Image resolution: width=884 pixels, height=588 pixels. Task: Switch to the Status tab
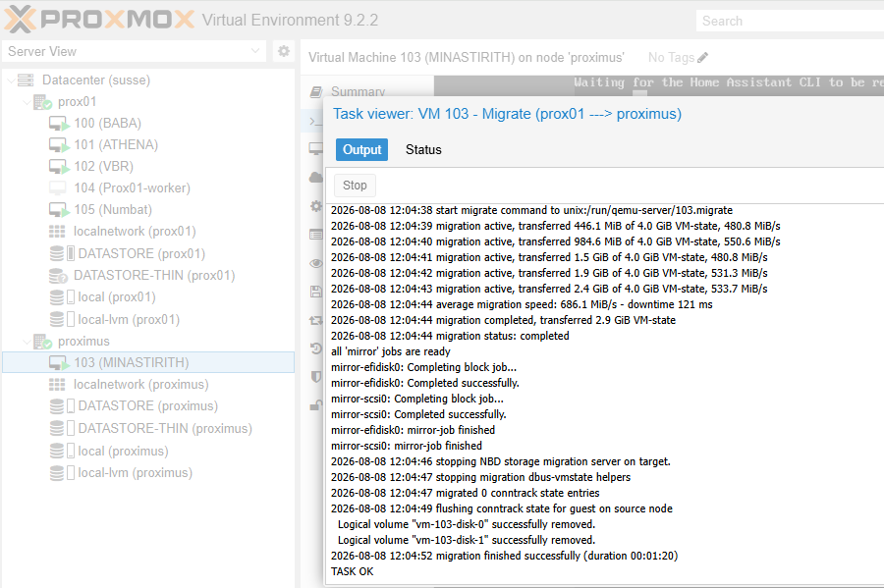[423, 150]
